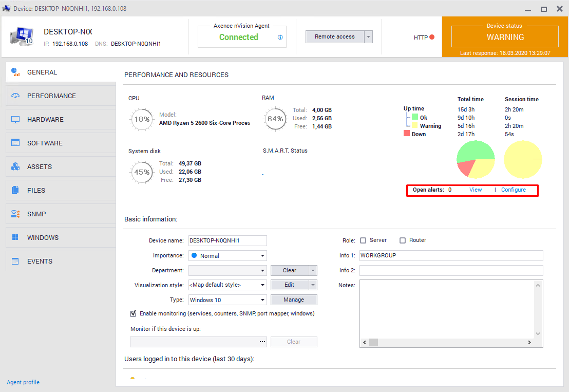Viewport: 569px width, 392px height.
Task: Click the Files document icon in sidebar
Action: pyautogui.click(x=15, y=191)
